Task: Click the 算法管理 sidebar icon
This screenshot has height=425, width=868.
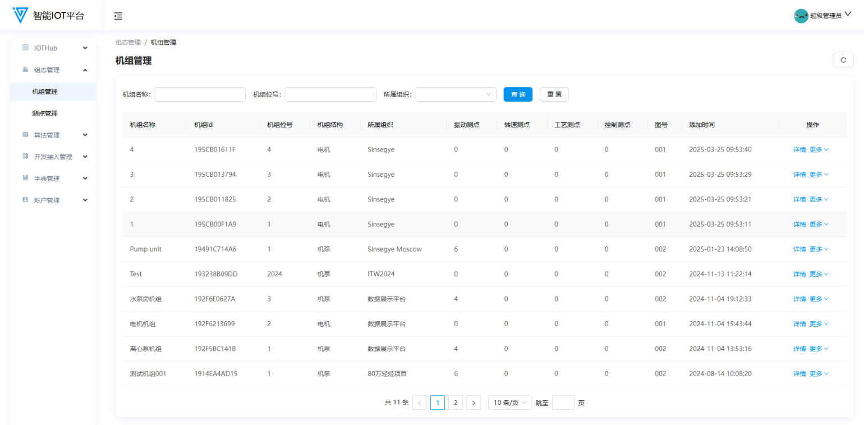Action: 25,135
